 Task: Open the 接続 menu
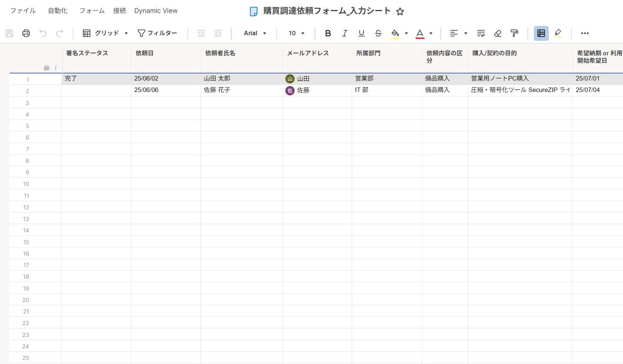pyautogui.click(x=119, y=11)
